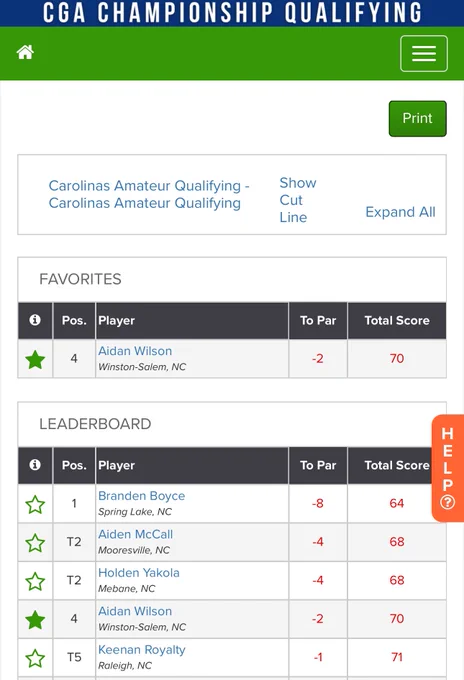Screen dimensions: 464x680
Task: Unstar Aidan Wilson in the Leaderboard
Action: click(35, 620)
